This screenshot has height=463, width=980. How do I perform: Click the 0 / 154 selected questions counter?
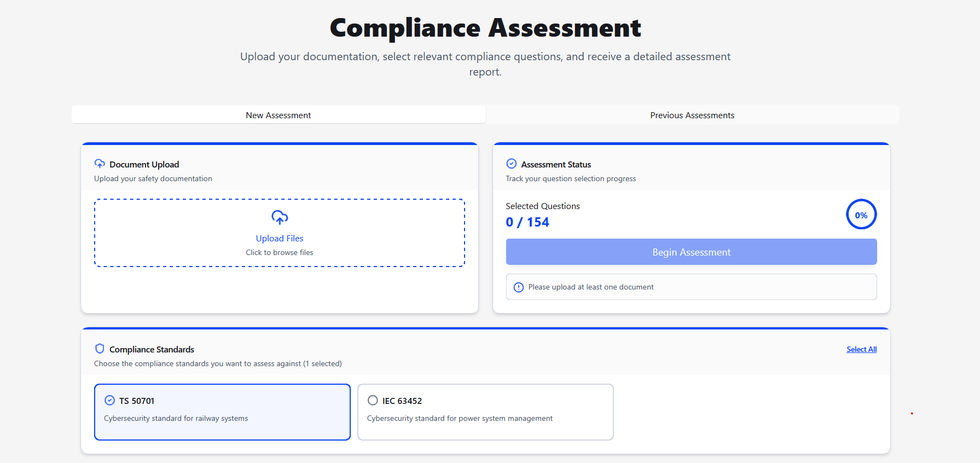coord(527,222)
